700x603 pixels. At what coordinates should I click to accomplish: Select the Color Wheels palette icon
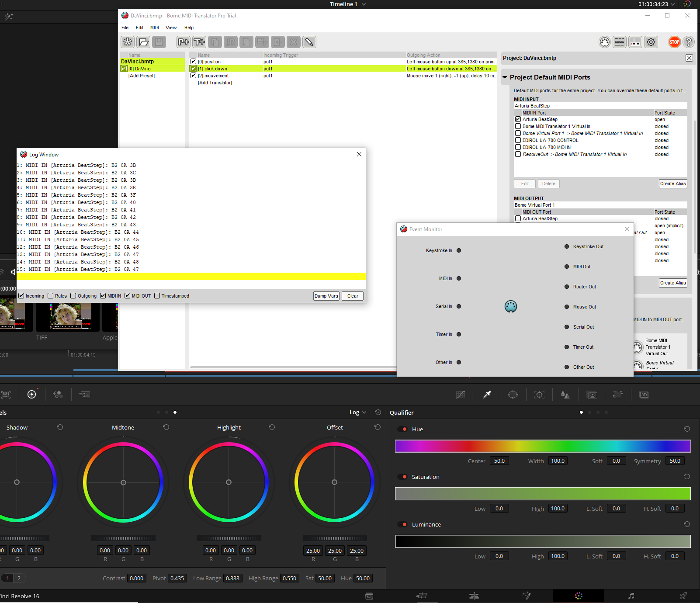pos(32,395)
